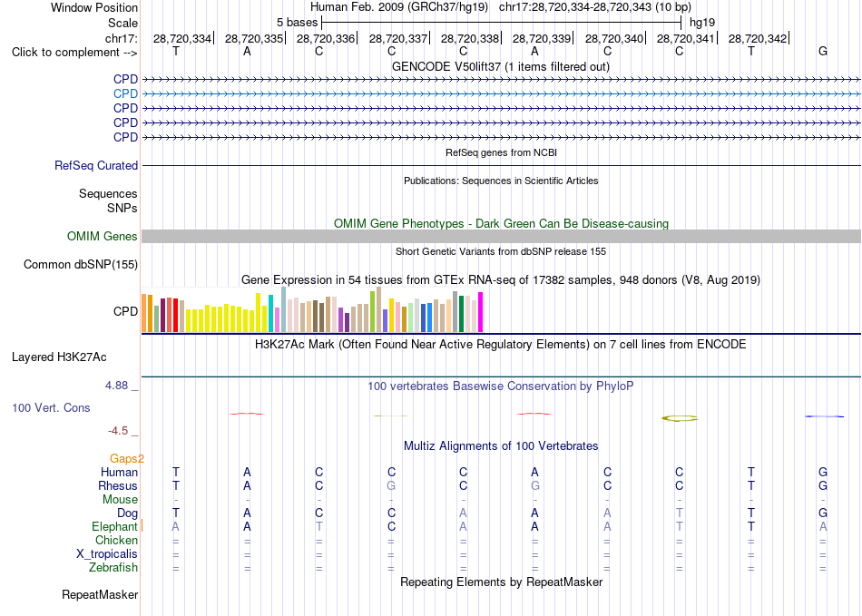Click the Elephant species row label

(x=114, y=526)
